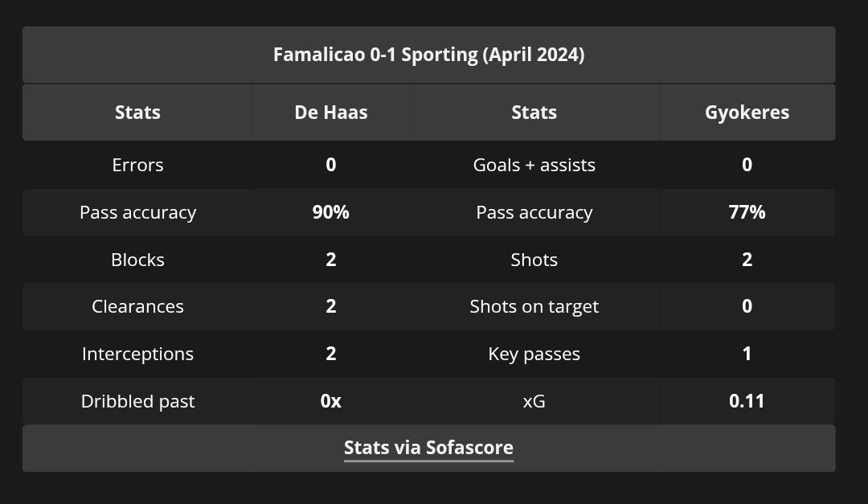Image resolution: width=868 pixels, height=504 pixels.
Task: Select the Blocks stat label
Action: [137, 260]
